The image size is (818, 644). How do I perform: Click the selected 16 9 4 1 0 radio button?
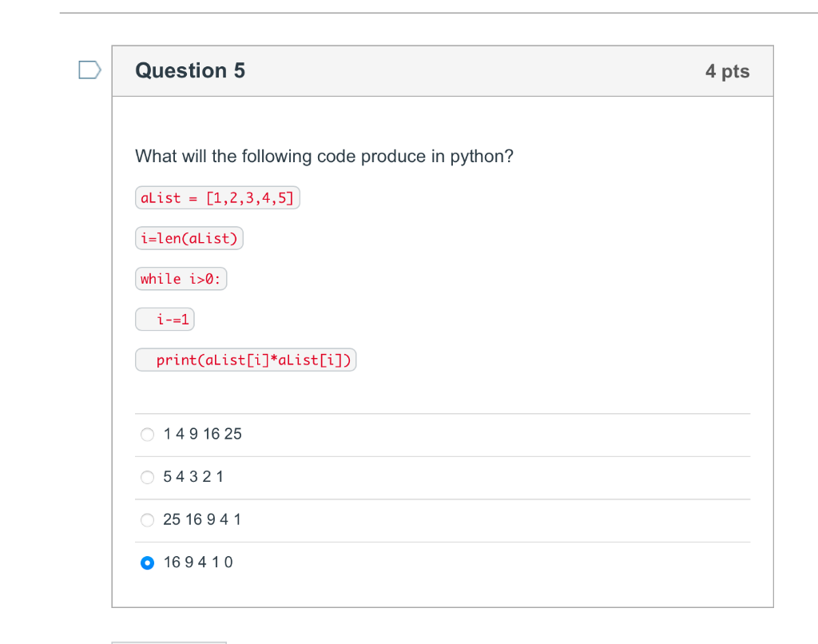click(x=148, y=563)
